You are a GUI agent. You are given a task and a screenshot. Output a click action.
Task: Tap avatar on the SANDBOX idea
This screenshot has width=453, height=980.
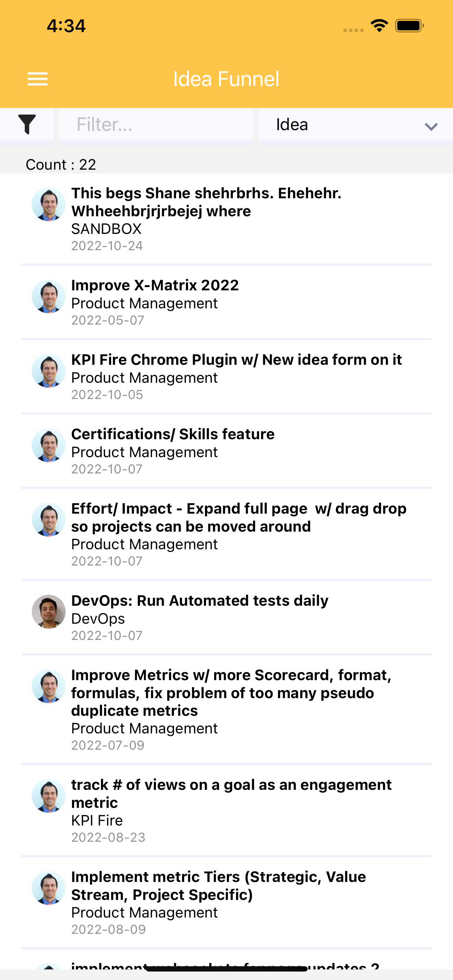coord(49,204)
